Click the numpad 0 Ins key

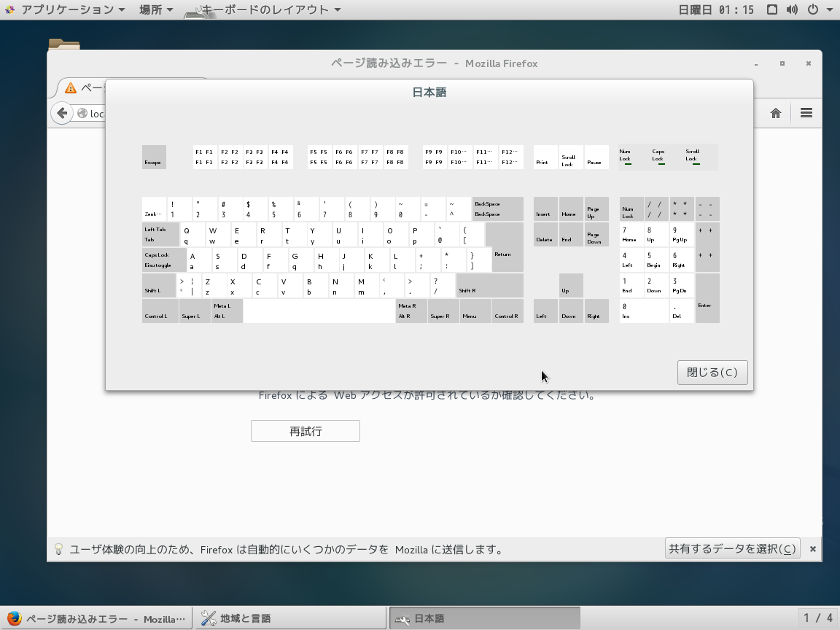pyautogui.click(x=644, y=311)
